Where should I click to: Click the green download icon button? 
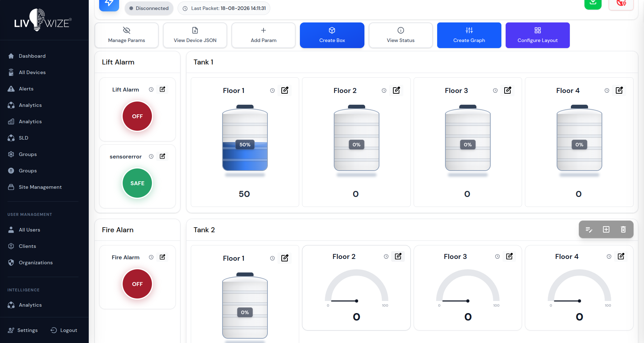(593, 4)
